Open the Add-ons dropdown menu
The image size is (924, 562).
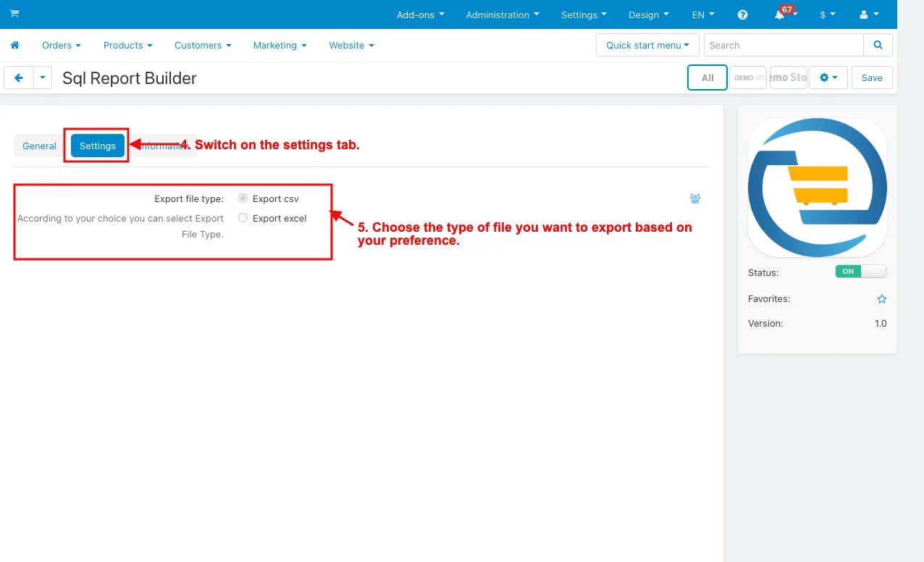click(421, 14)
